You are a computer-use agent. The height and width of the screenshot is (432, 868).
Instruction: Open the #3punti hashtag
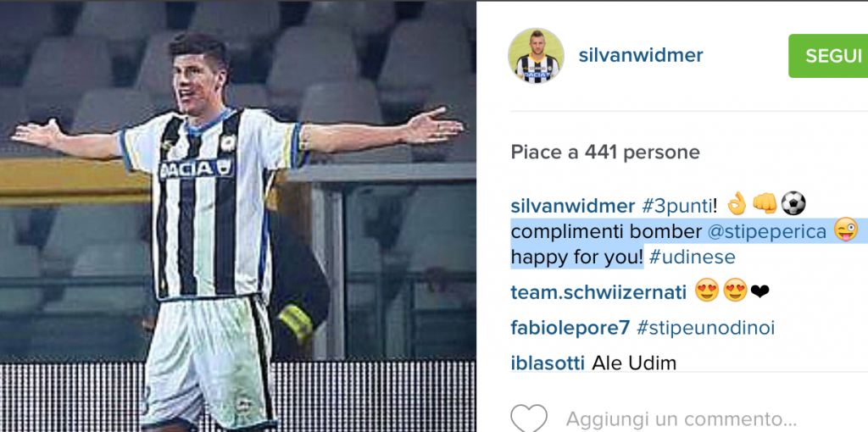676,206
